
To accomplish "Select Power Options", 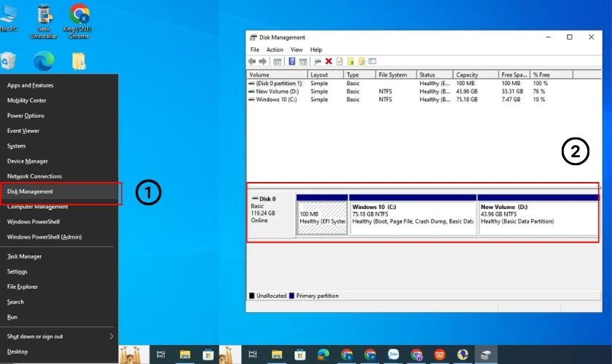I will [x=59, y=116].
